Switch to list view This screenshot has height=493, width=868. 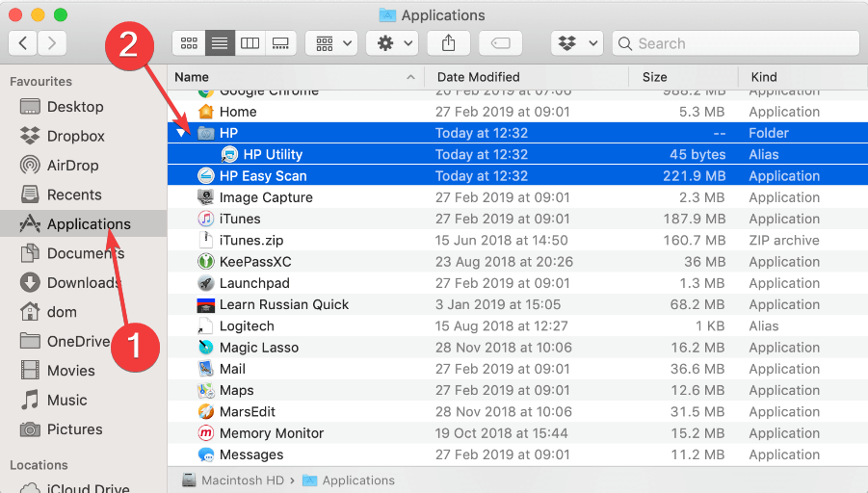tap(220, 43)
